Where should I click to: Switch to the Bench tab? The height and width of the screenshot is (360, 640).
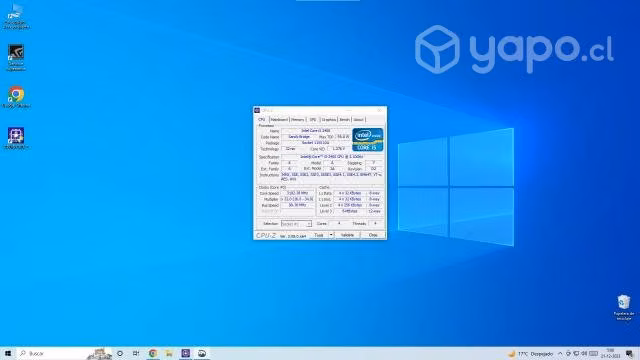click(x=344, y=120)
